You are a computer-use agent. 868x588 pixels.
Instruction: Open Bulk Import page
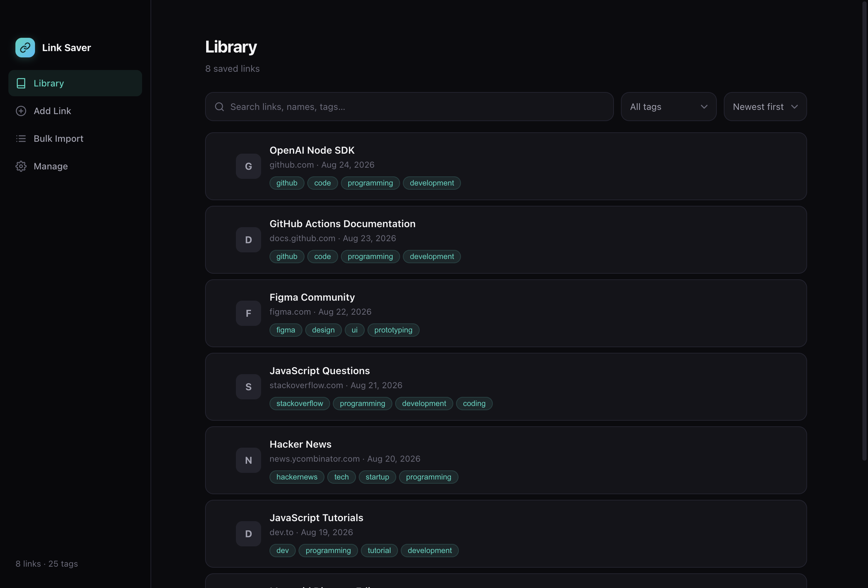[75, 139]
